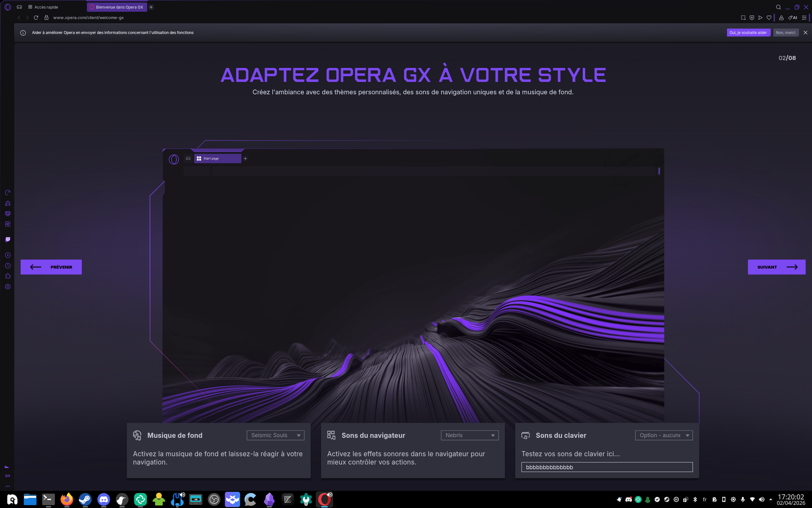Open ad blocker shield icon
Screen dimensions: 812x508
[752, 18]
